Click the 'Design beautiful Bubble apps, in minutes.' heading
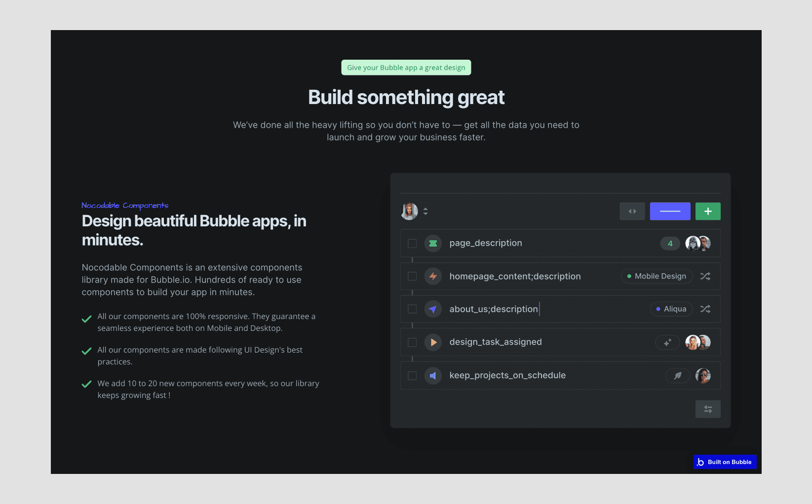The height and width of the screenshot is (504, 812). pos(194,230)
